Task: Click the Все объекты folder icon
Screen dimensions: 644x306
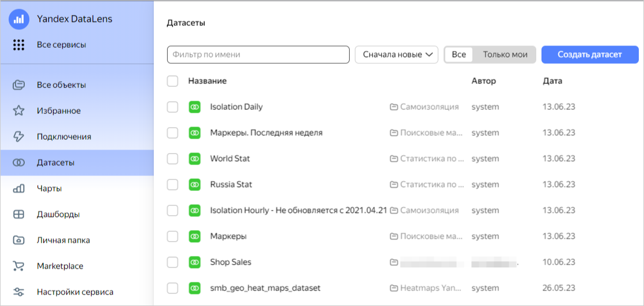Action: pos(19,85)
